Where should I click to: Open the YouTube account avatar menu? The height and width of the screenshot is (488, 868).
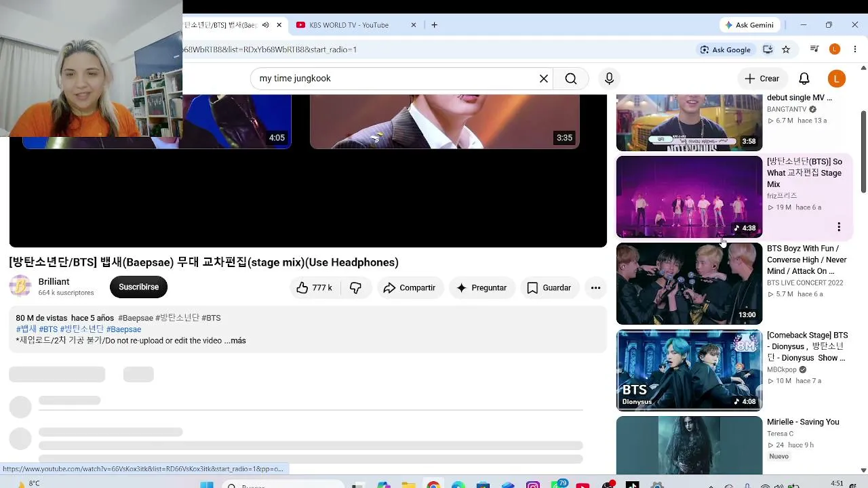(x=836, y=79)
